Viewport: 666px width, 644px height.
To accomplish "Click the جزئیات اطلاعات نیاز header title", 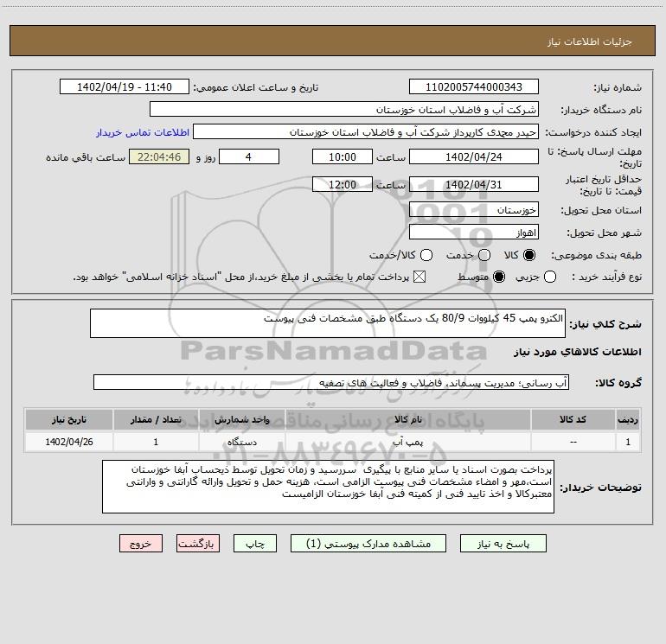I will (x=589, y=41).
